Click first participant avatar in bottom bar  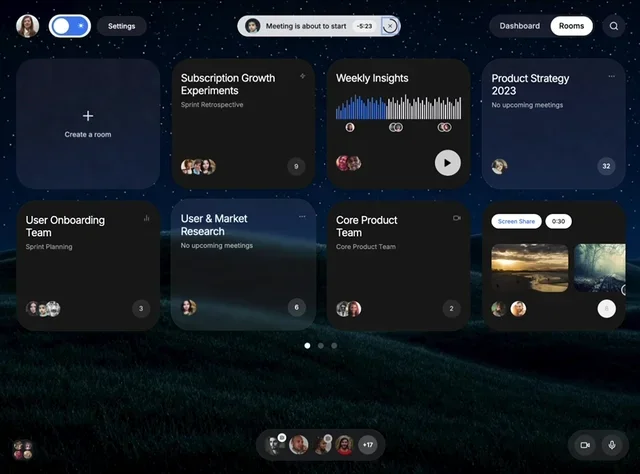pyautogui.click(x=273, y=445)
